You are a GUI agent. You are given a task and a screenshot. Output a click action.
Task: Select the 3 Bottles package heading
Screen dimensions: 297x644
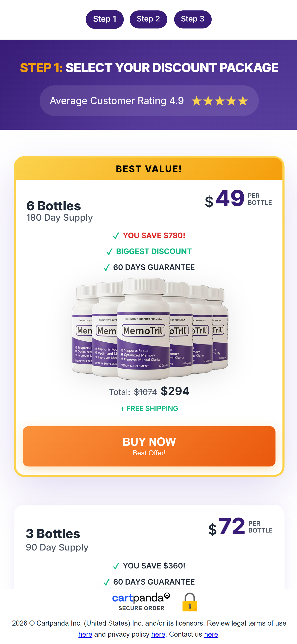53,533
